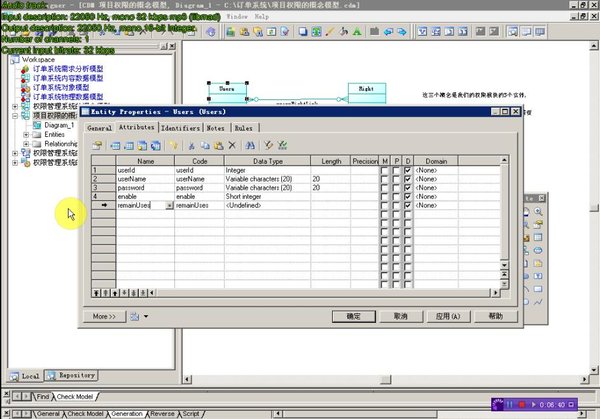Switch to the Rules tab
The image size is (600, 419).
[244, 128]
